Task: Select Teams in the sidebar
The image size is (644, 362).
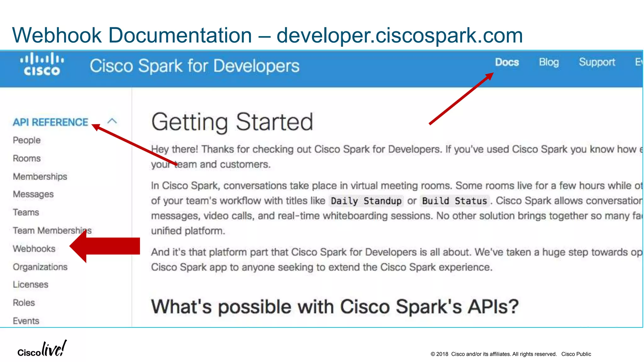Action: [x=26, y=212]
